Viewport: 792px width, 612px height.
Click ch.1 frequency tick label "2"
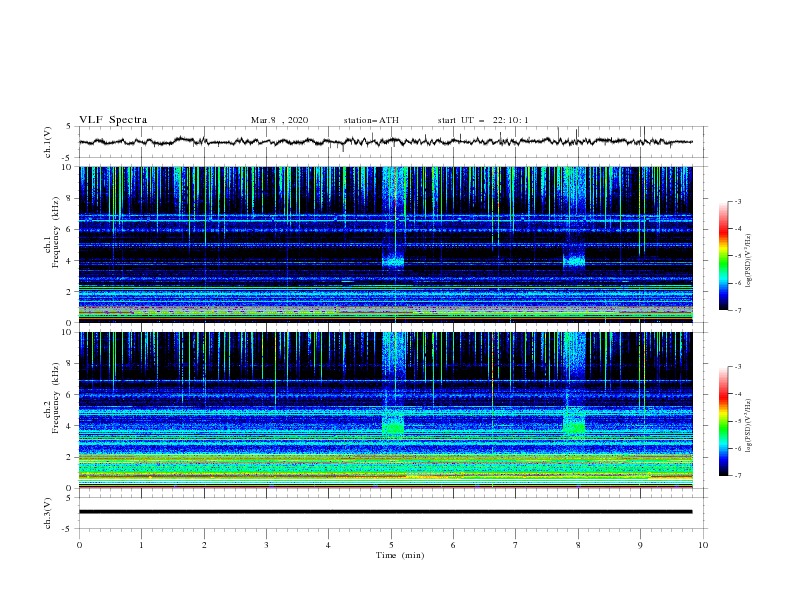coord(69,292)
